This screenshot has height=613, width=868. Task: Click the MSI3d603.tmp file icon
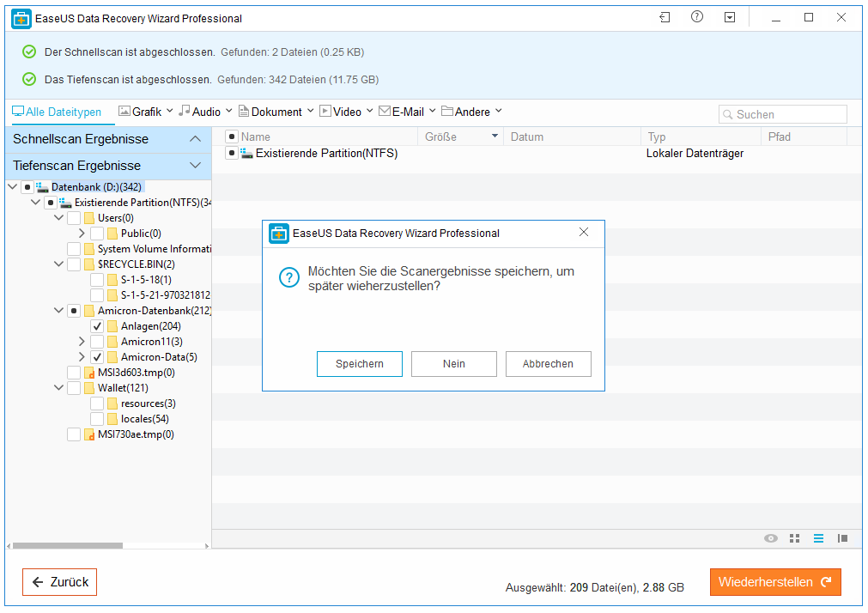click(88, 373)
